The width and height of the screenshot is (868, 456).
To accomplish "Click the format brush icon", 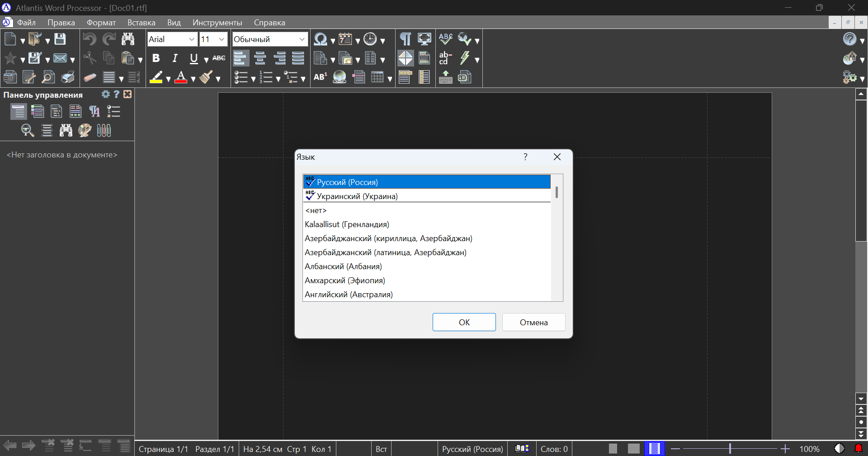I will 206,77.
